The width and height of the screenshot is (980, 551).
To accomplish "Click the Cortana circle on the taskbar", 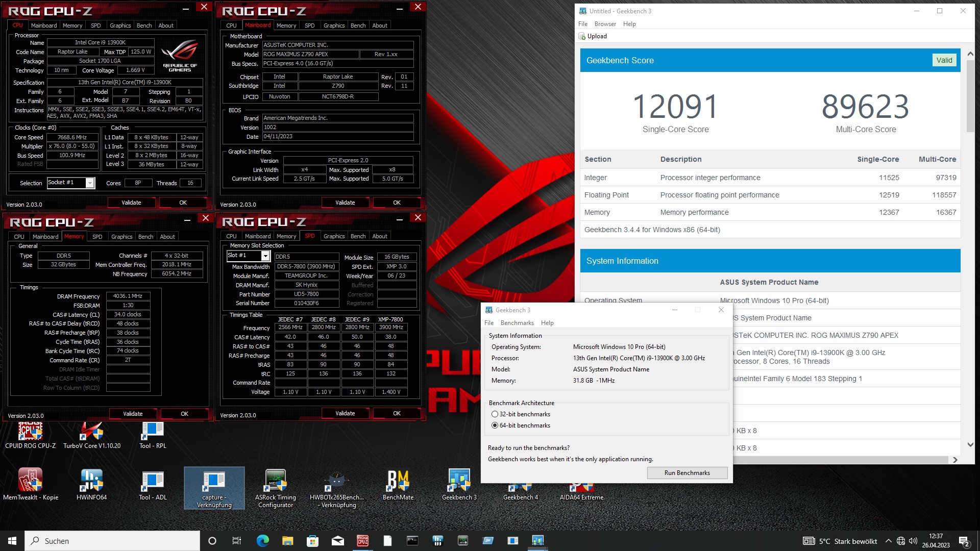I will click(x=212, y=541).
